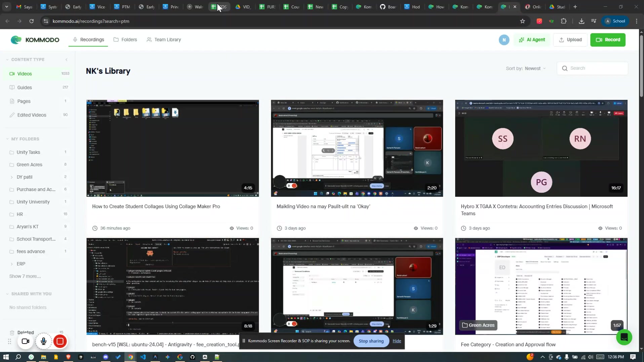This screenshot has height=362, width=644.
Task: Open the Sort by Newest dropdown
Action: coord(526,69)
